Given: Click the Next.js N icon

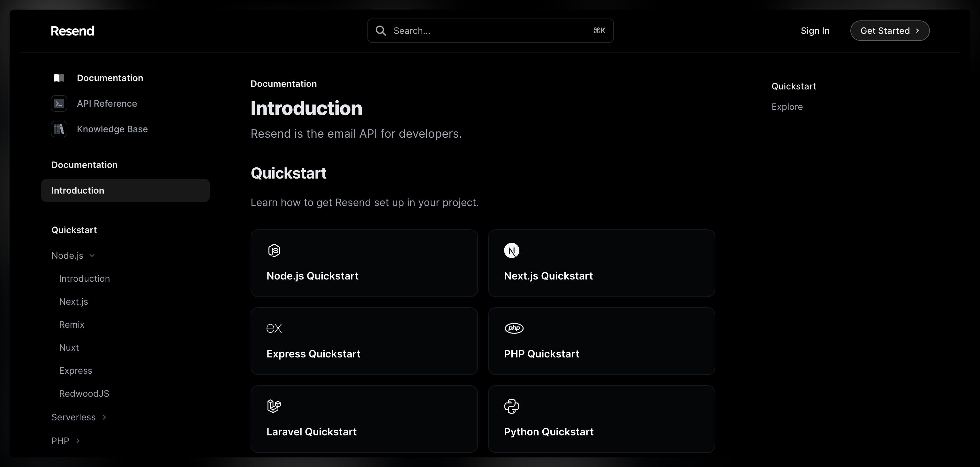Looking at the screenshot, I should click(512, 250).
